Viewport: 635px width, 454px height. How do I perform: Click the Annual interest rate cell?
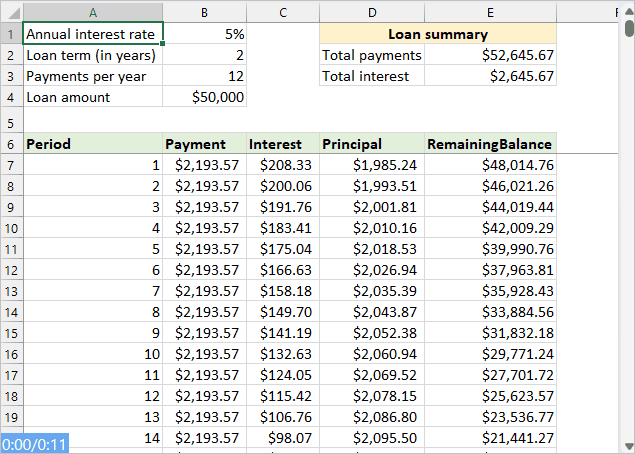click(92, 34)
